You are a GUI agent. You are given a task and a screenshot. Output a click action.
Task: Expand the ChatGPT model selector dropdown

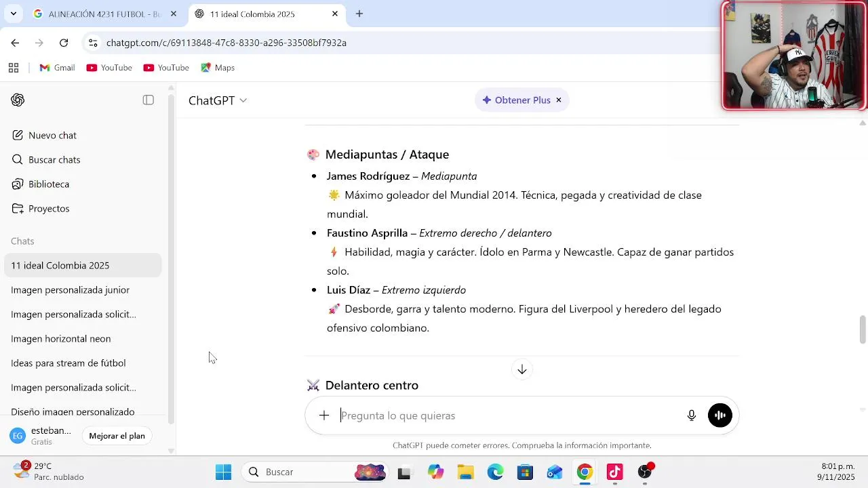(x=218, y=100)
